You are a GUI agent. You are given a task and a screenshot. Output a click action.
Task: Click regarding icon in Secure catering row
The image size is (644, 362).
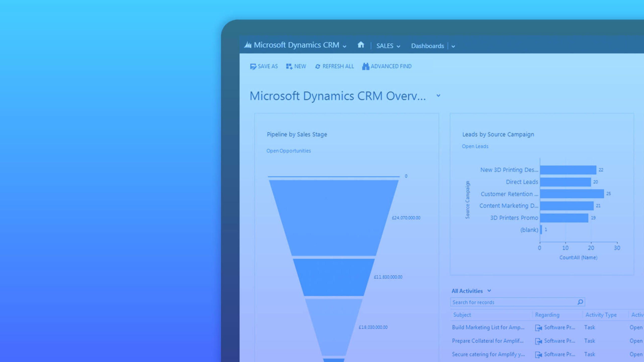pyautogui.click(x=539, y=355)
